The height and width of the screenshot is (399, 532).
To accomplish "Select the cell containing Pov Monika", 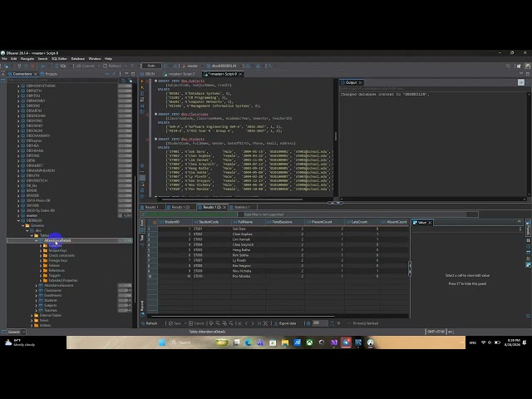I will point(248,276).
